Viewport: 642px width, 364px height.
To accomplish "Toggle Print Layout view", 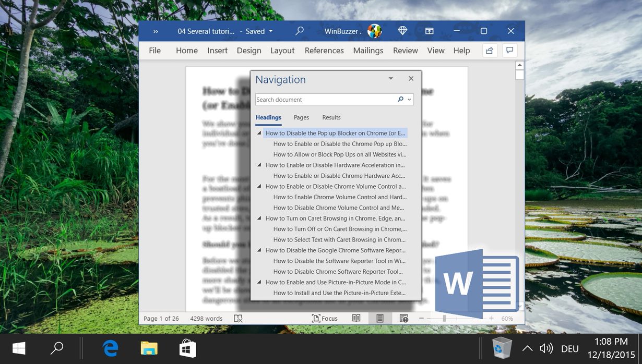I will pos(379,318).
